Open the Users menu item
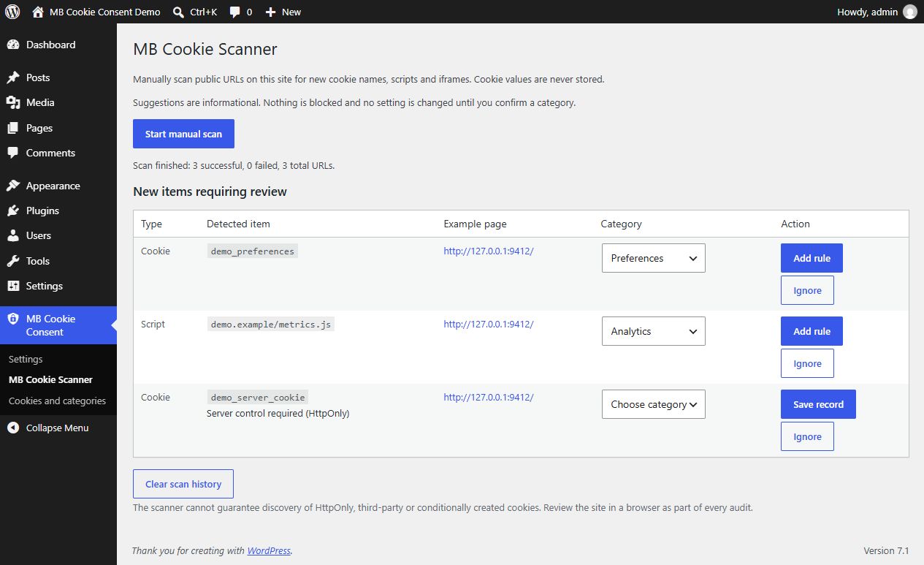Screen dimensions: 924x565 [58, 235]
